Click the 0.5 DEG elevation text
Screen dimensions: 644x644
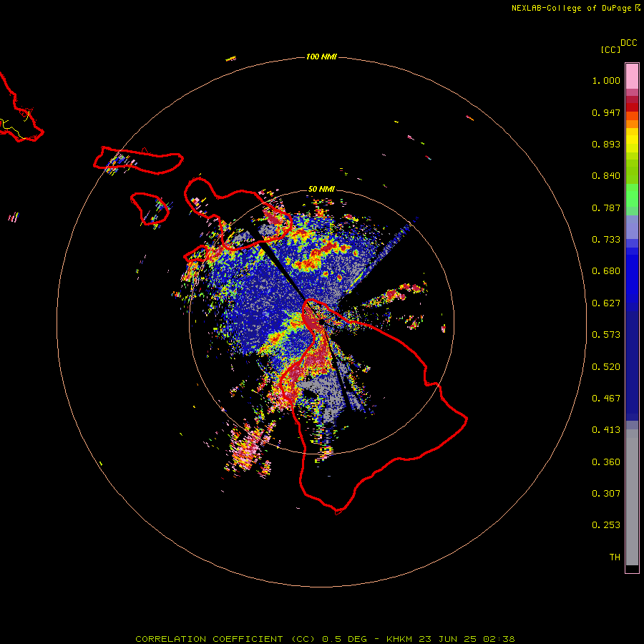click(344, 639)
